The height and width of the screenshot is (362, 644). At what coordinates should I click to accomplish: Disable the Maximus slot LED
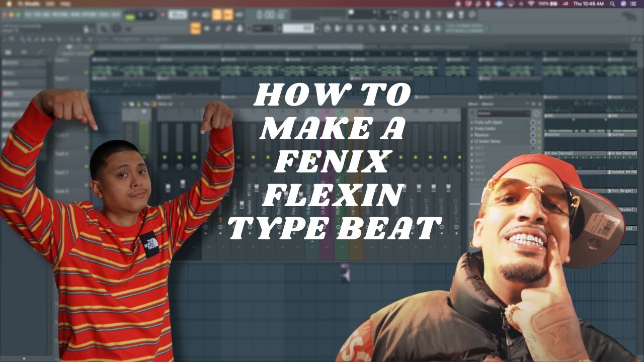[539, 135]
